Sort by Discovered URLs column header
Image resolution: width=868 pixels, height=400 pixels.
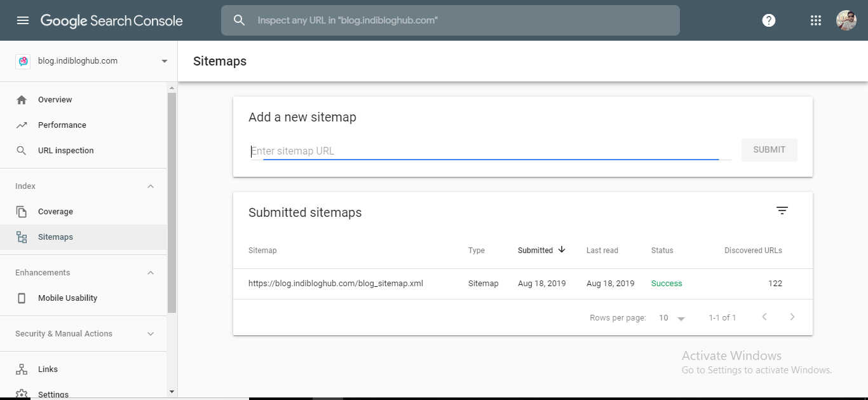pyautogui.click(x=753, y=251)
